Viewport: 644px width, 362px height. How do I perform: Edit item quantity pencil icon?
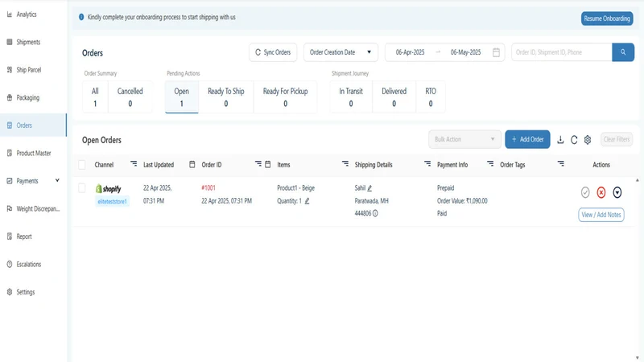coord(307,201)
